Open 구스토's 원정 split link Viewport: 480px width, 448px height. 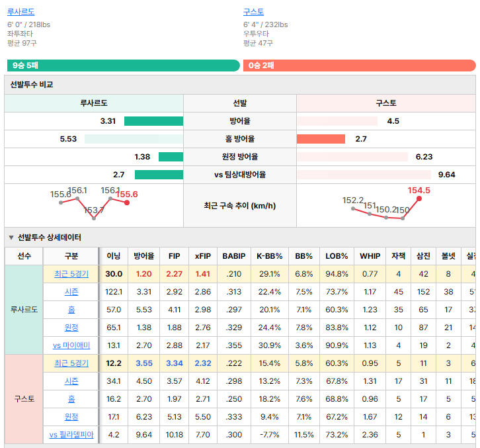[x=71, y=416]
